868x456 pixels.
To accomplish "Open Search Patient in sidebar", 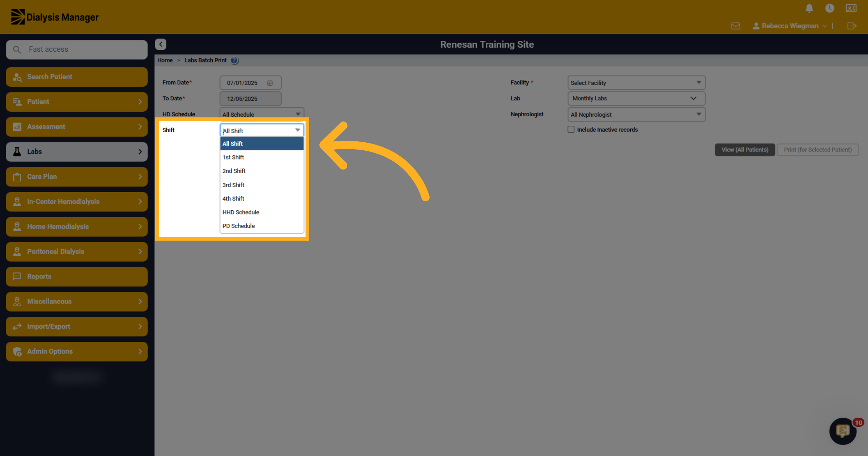I will click(77, 77).
